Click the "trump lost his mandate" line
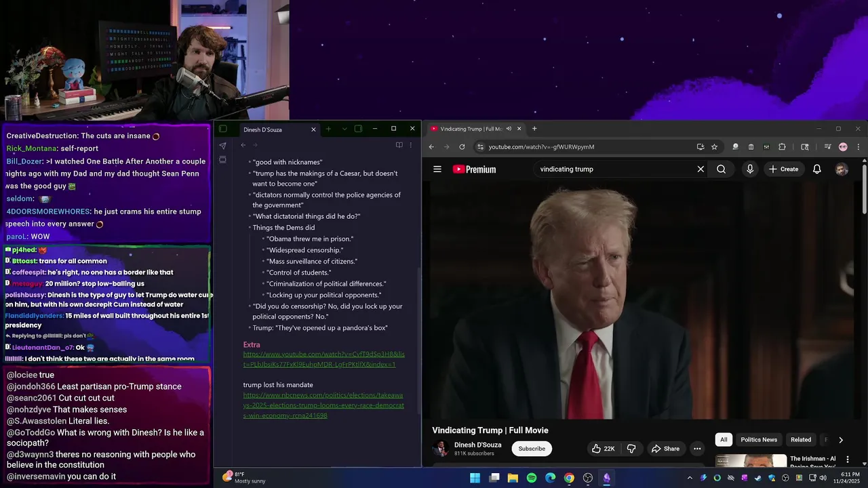 278,385
